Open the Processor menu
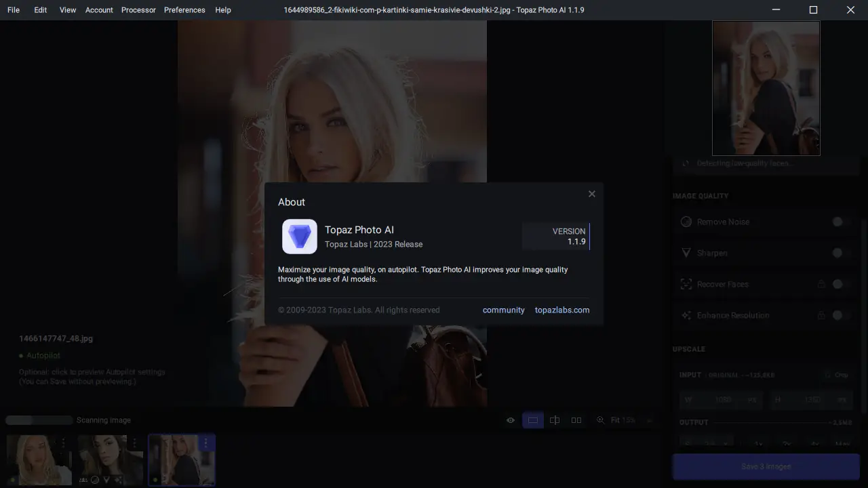 138,10
